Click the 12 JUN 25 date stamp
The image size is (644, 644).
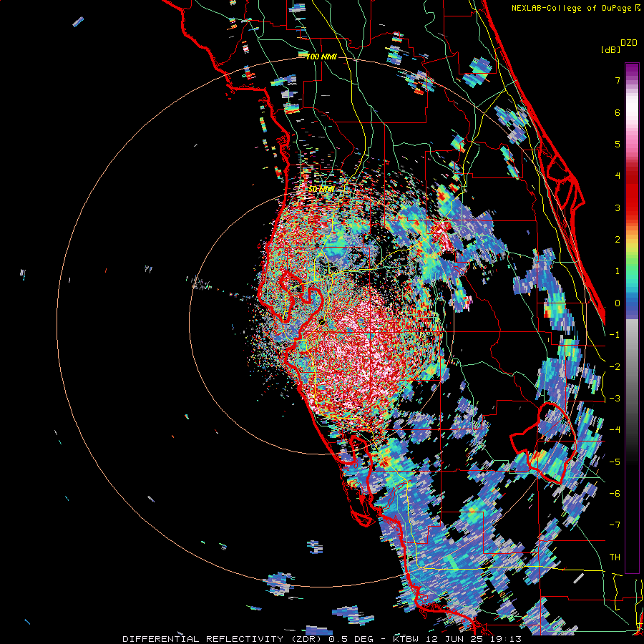[x=456, y=639]
